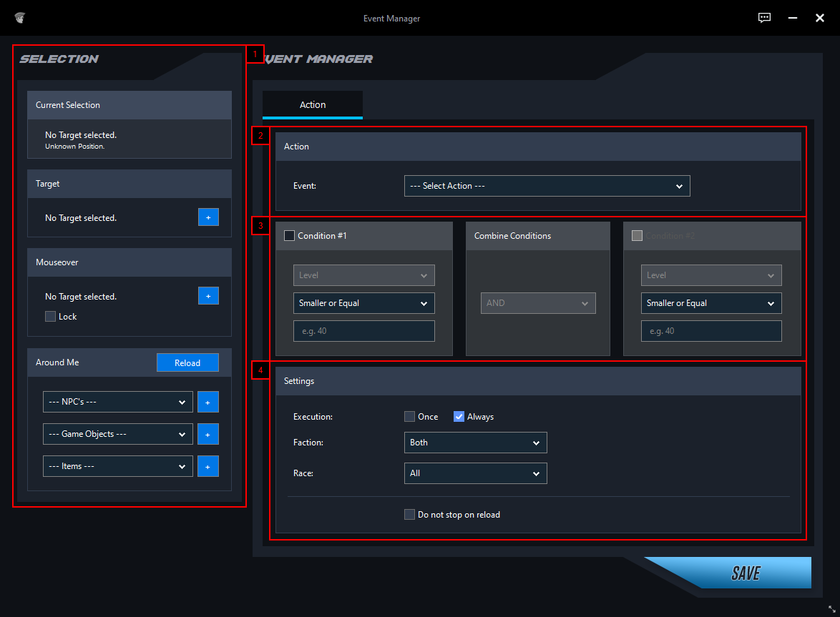This screenshot has width=840, height=617.
Task: Click plus icon beside Items dropdown
Action: pos(208,466)
